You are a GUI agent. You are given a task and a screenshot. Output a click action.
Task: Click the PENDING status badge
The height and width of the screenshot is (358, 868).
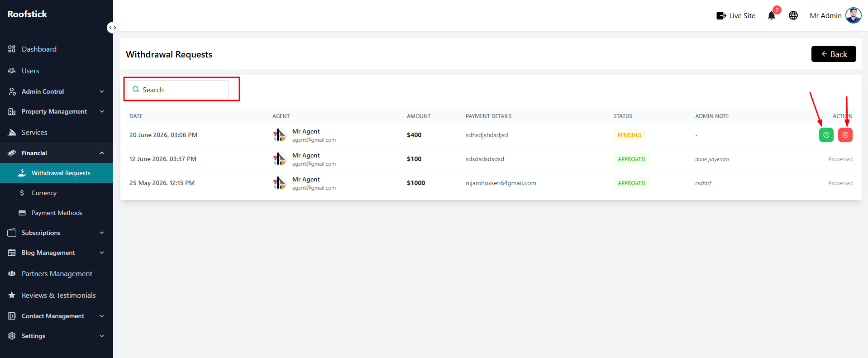pos(629,135)
